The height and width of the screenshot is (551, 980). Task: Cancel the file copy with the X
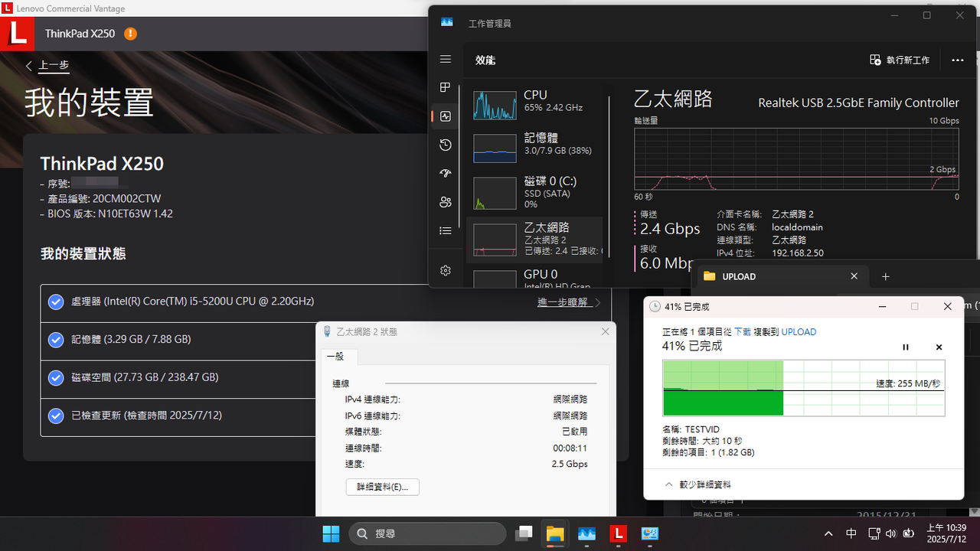[939, 347]
